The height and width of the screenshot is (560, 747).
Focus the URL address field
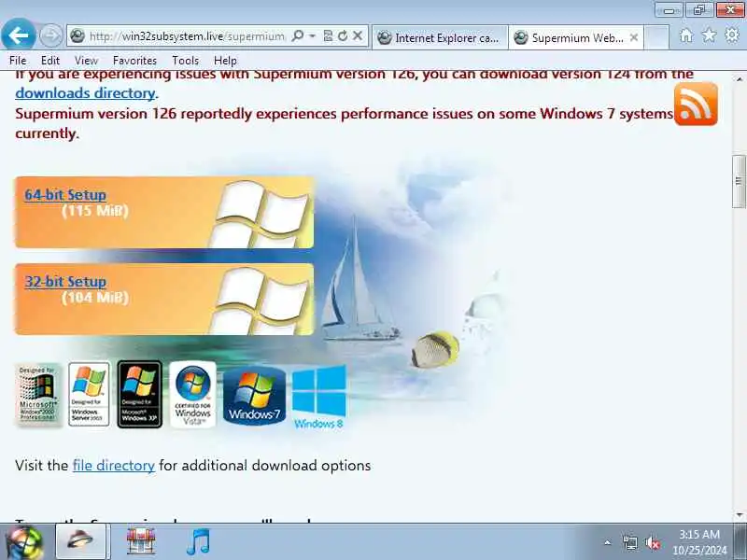[187, 36]
